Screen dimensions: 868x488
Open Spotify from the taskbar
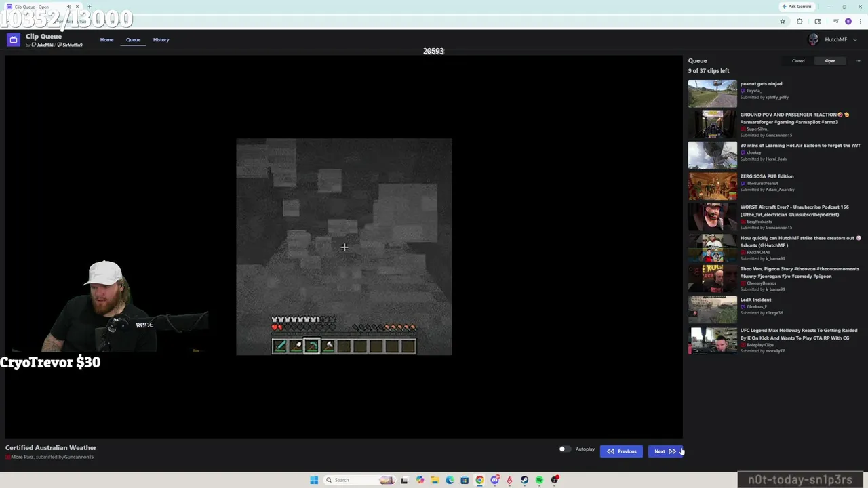pyautogui.click(x=539, y=480)
